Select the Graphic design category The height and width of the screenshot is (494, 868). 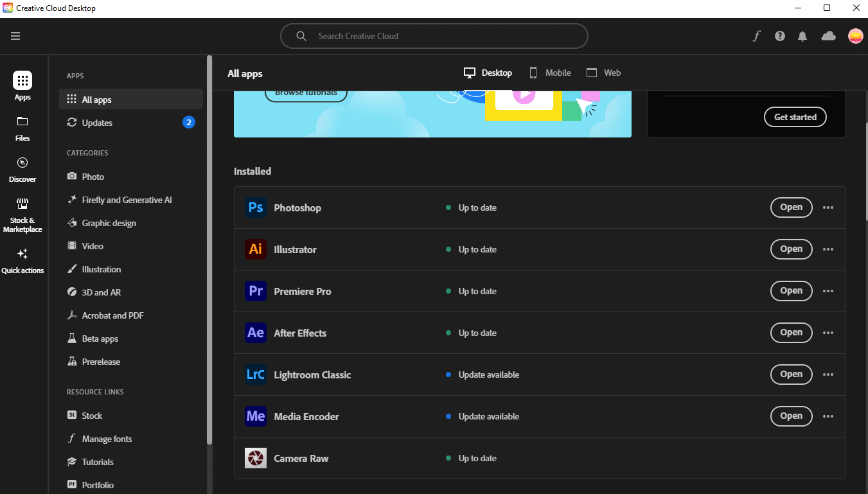click(131, 223)
